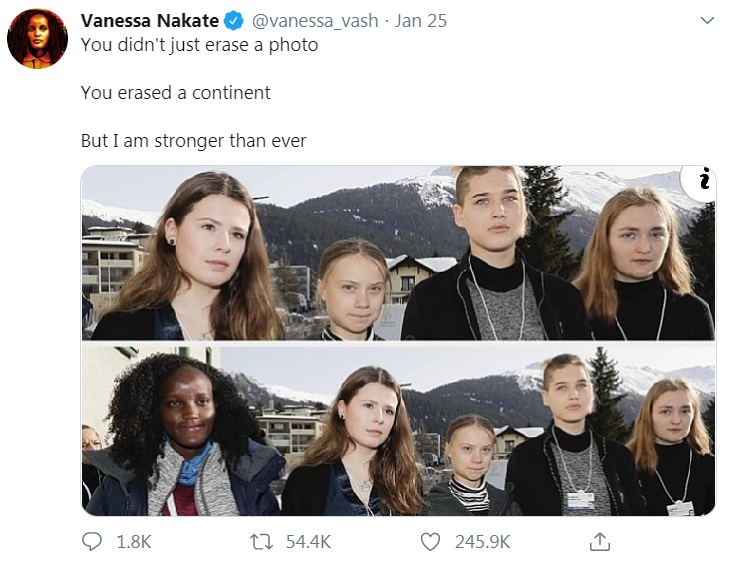Click the 1.8K replies count
This screenshot has height=563, width=731.
(x=134, y=541)
